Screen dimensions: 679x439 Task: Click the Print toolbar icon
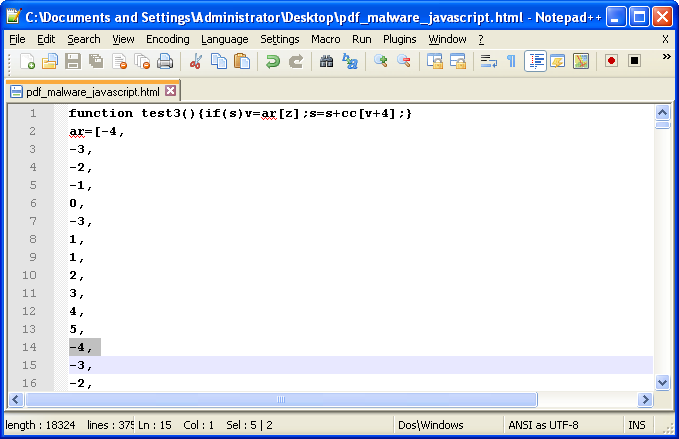164,62
